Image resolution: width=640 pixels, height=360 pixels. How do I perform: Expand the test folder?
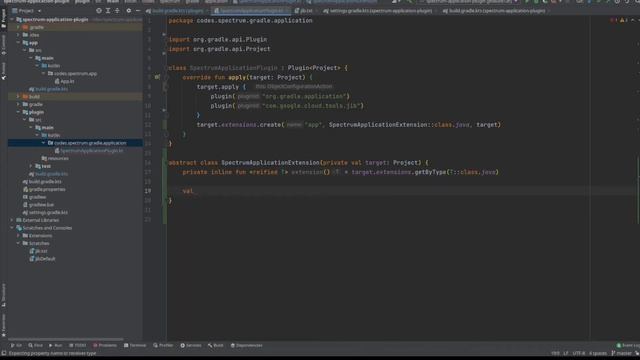pyautogui.click(x=31, y=166)
